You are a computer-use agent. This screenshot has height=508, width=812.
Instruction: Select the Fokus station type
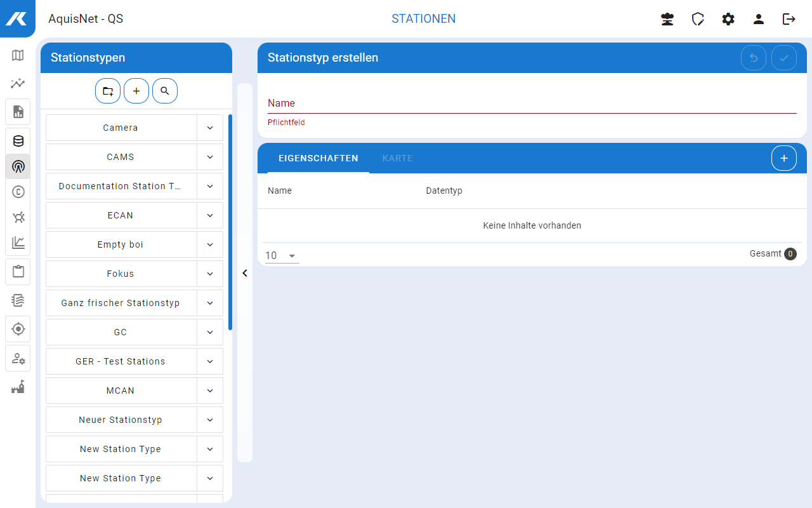121,274
